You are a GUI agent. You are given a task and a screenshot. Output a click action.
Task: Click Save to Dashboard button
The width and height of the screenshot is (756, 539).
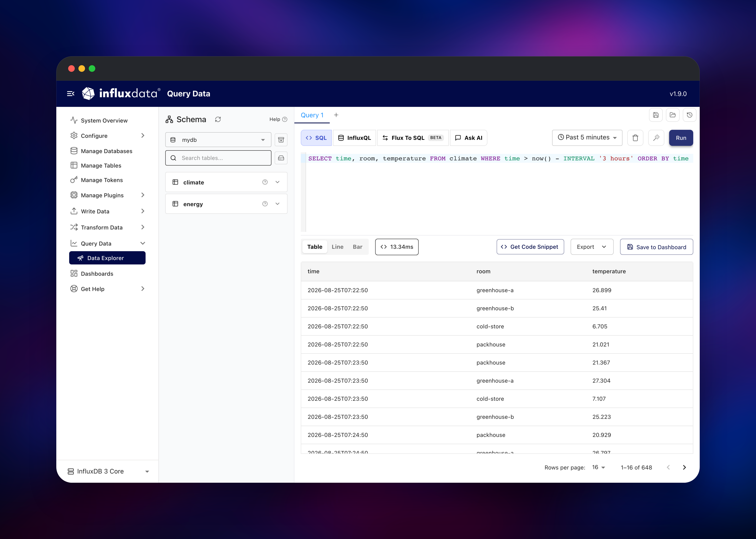656,247
